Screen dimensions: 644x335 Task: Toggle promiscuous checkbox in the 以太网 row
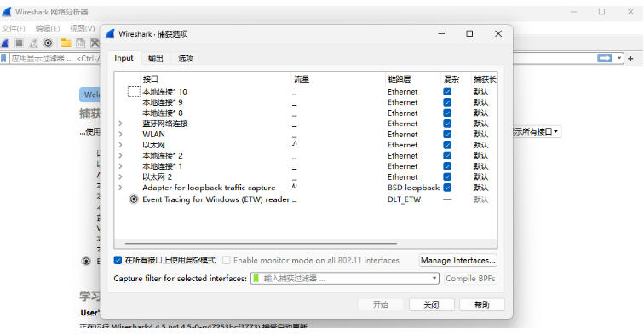(x=447, y=145)
